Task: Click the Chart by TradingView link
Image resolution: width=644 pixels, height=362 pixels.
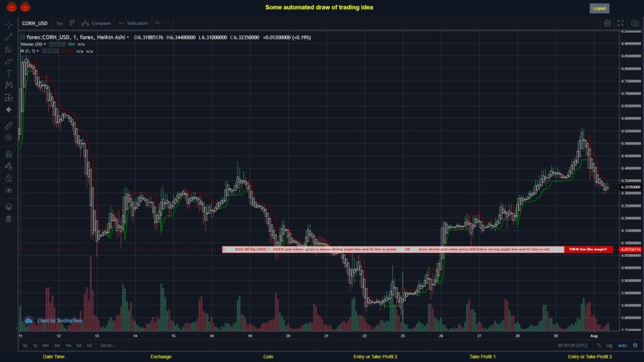Action: click(60, 321)
